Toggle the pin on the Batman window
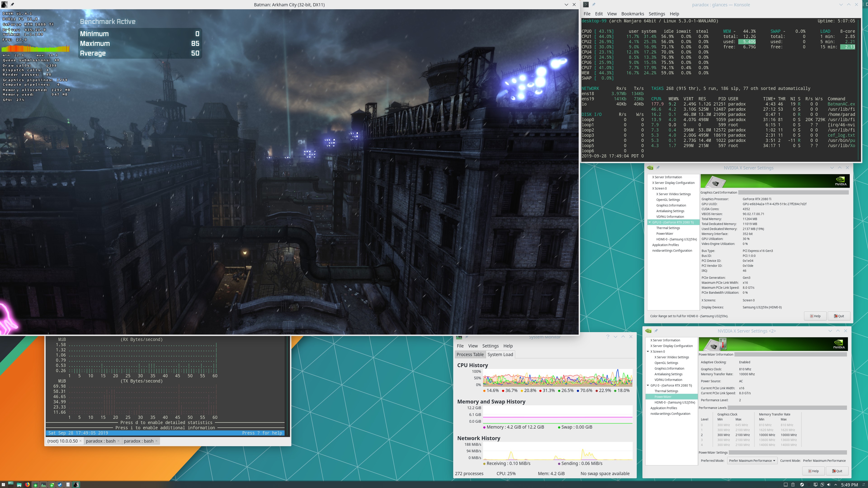868x488 pixels. click(12, 4)
